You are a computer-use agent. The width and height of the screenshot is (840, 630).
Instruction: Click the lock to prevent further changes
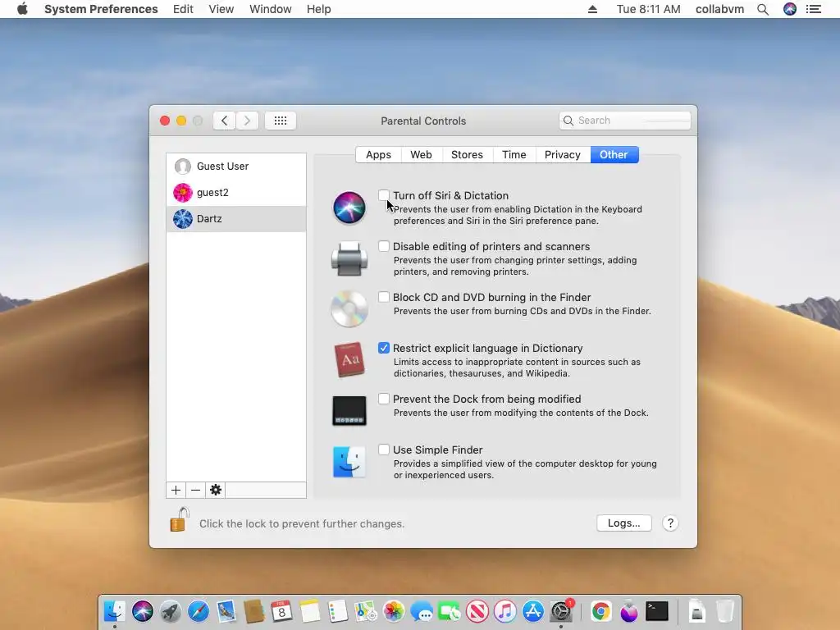click(x=180, y=519)
